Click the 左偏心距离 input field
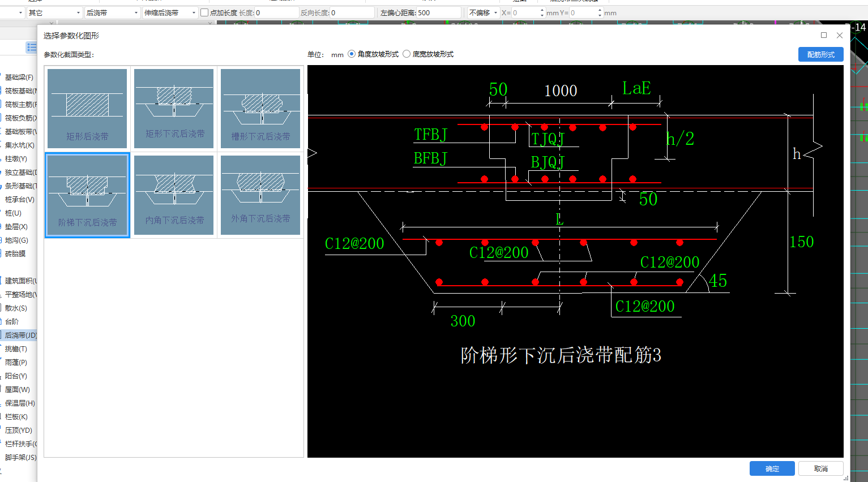This screenshot has height=482, width=868. [439, 12]
